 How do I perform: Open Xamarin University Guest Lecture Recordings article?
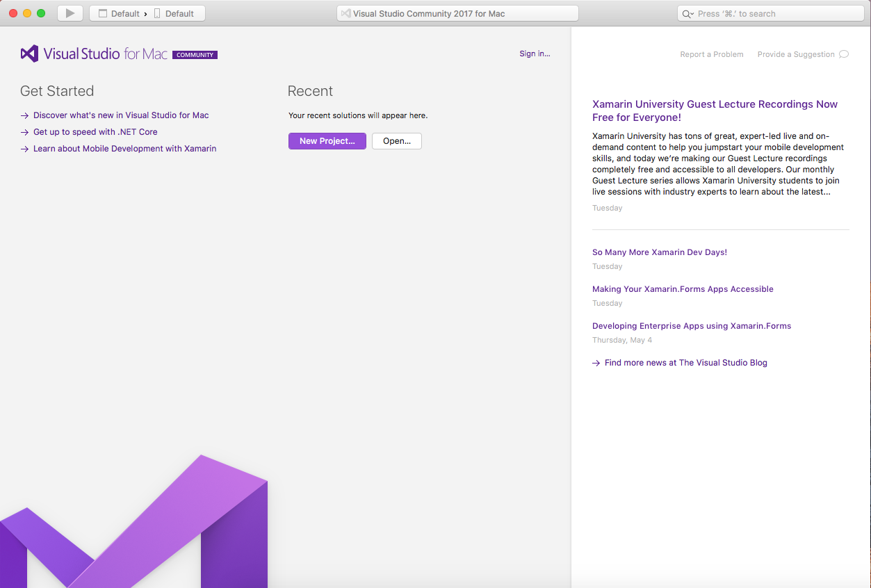coord(715,111)
